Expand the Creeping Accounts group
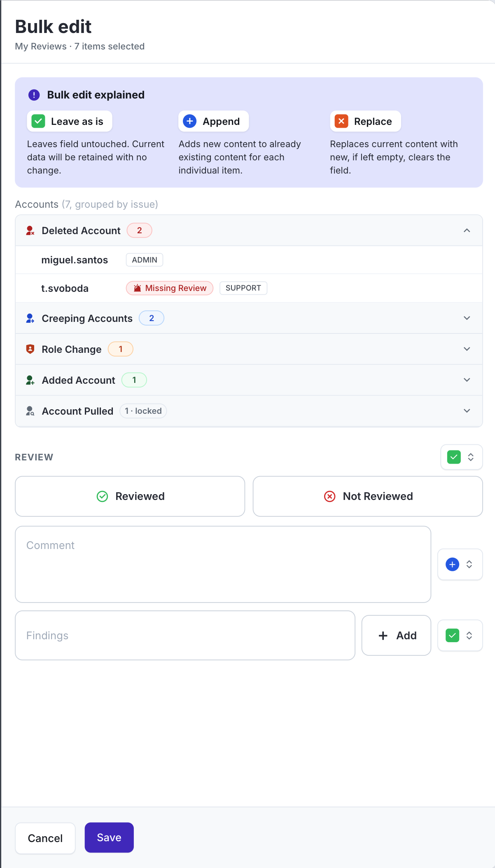 coord(467,319)
